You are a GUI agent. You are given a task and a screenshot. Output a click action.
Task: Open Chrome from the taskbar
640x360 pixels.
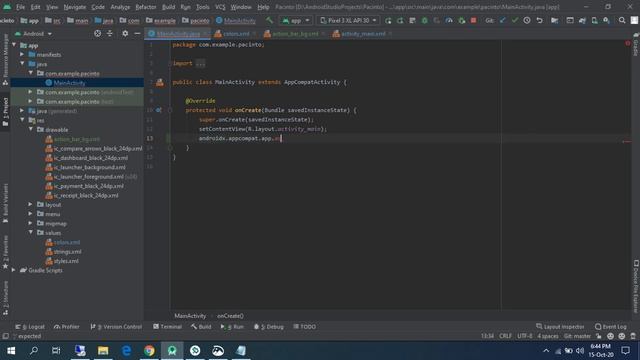(x=149, y=351)
